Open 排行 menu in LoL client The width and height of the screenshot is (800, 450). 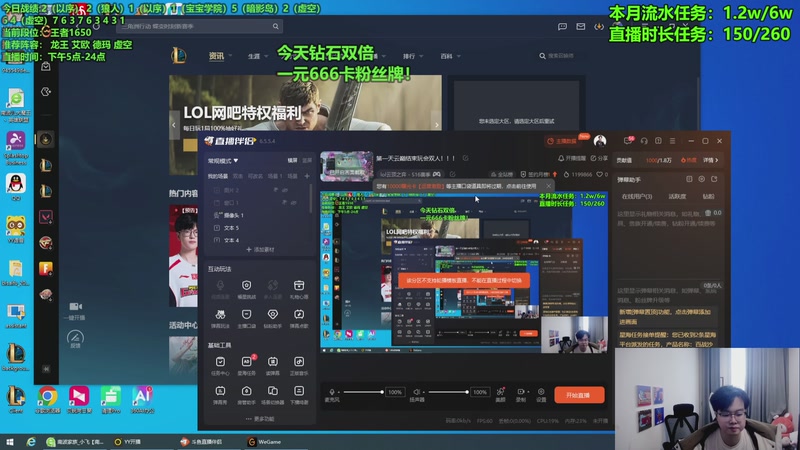click(409, 56)
